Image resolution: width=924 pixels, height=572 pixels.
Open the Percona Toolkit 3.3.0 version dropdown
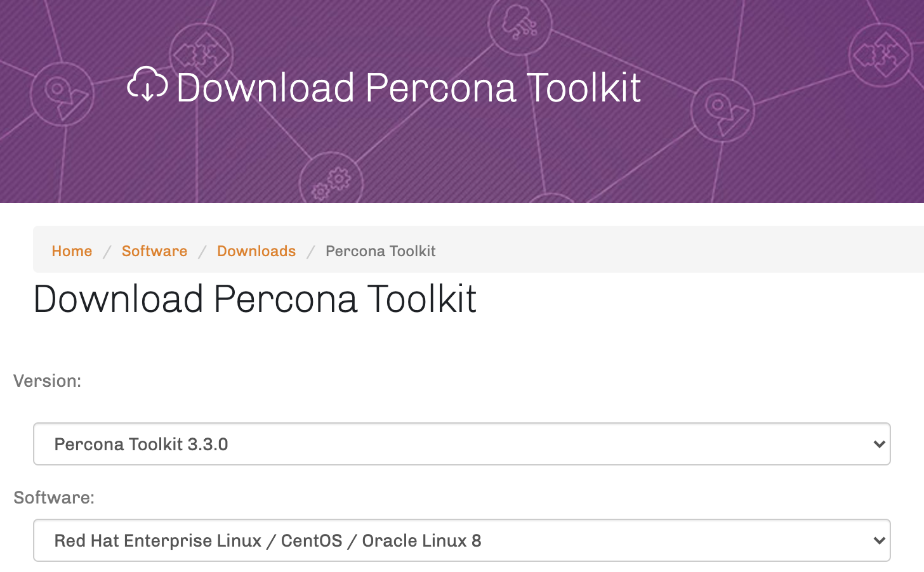pyautogui.click(x=462, y=444)
